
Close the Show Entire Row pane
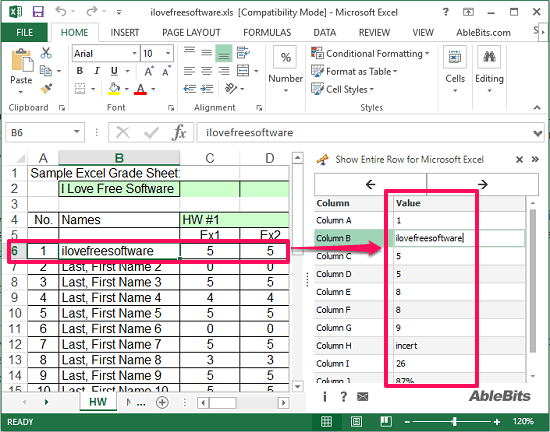point(519,160)
